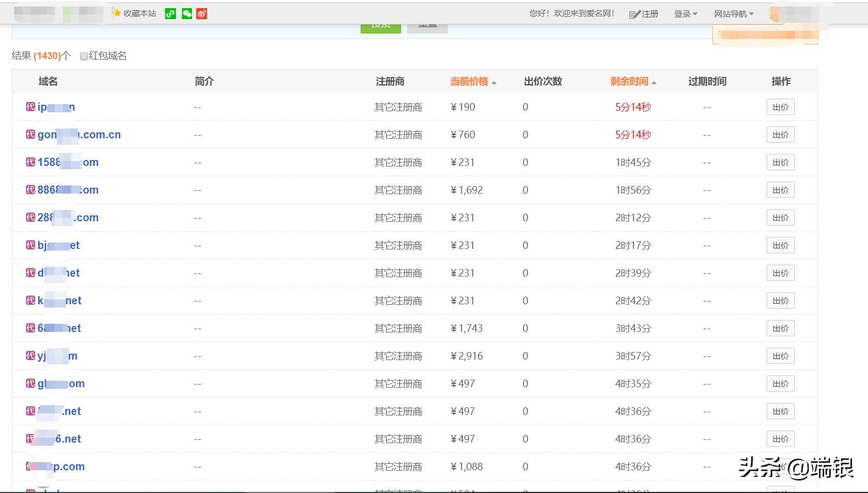Click the green share icon next to 收藏本站
The height and width of the screenshot is (493, 868).
[x=170, y=13]
